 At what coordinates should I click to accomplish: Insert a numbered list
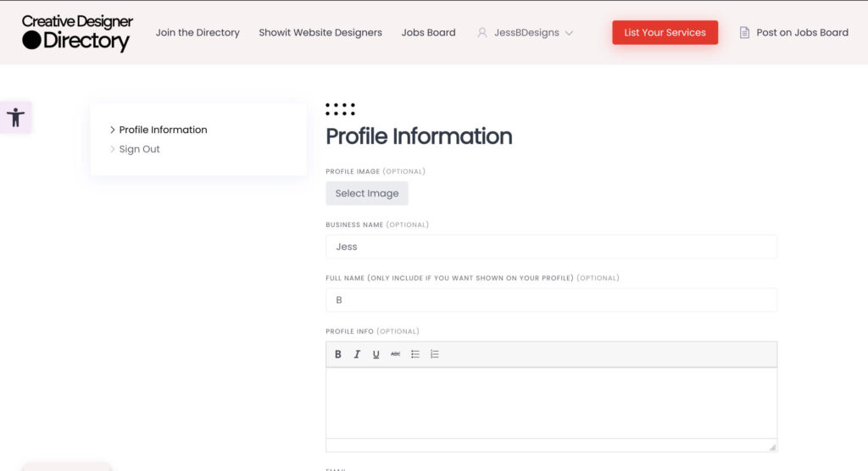435,354
